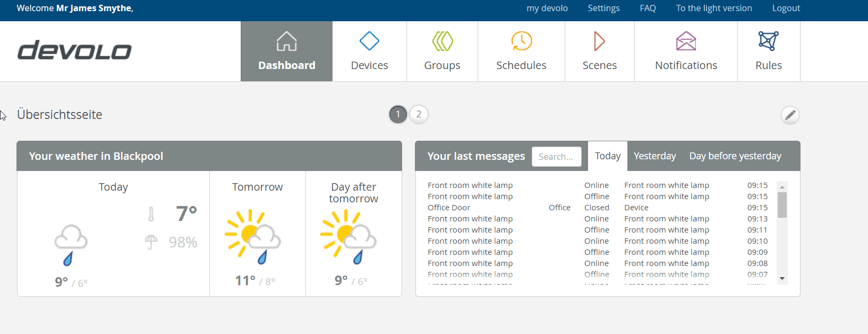
Task: Click the messages Search field
Action: (556, 157)
